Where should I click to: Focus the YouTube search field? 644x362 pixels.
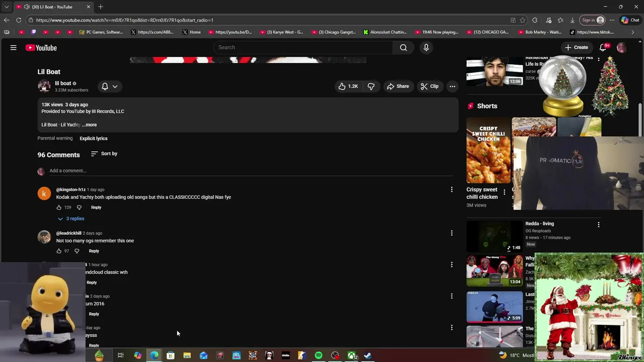click(303, 47)
